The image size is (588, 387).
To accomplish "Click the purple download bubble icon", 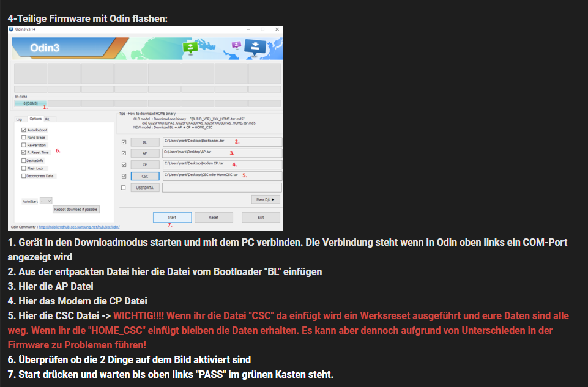I will tap(237, 45).
